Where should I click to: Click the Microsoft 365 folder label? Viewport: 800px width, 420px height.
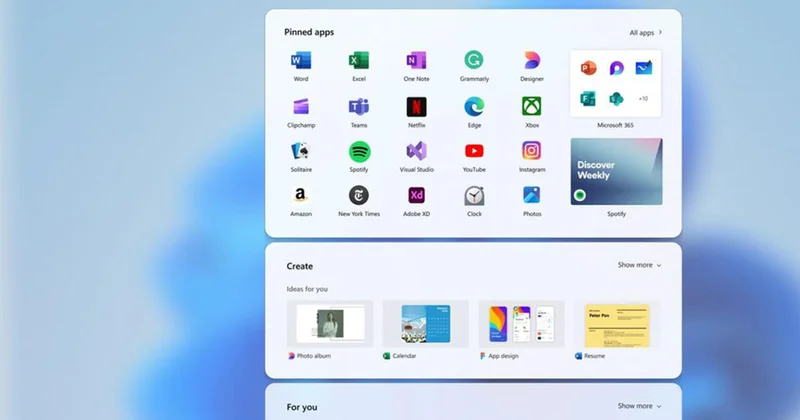[x=615, y=125]
